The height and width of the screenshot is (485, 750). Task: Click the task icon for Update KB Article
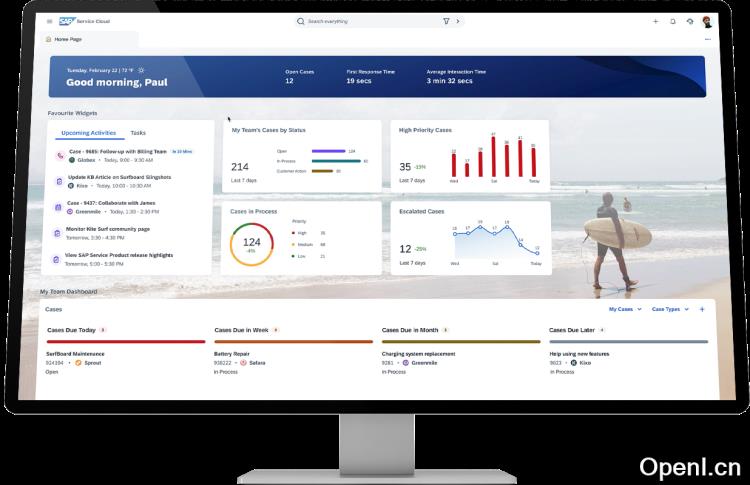(59, 181)
